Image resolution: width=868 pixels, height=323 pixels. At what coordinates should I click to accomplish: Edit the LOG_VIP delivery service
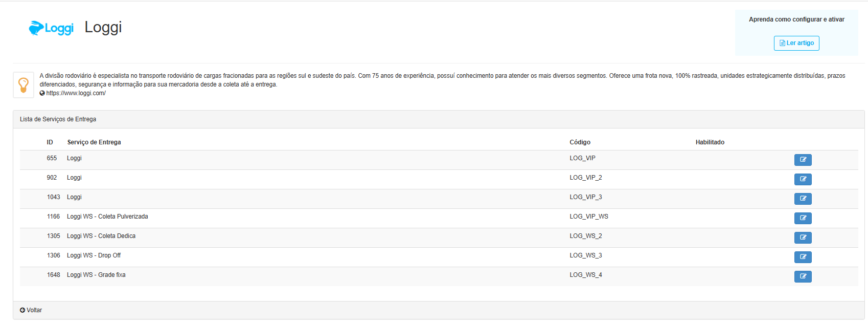[x=803, y=160]
